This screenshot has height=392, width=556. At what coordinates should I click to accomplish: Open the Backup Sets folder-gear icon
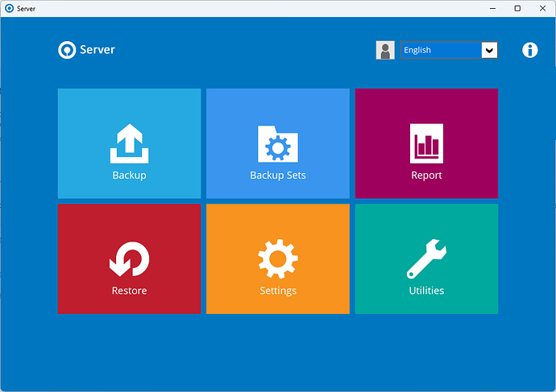click(x=277, y=145)
